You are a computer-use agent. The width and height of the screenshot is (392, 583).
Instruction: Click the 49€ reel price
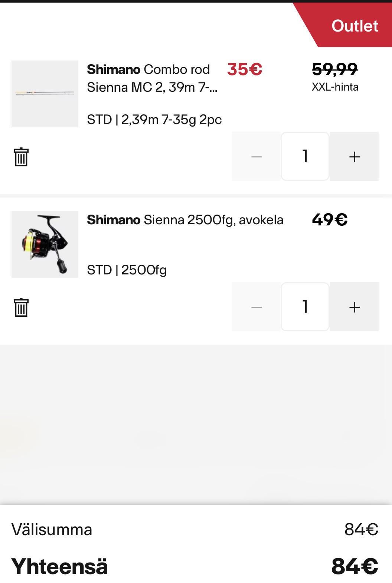pos(330,220)
